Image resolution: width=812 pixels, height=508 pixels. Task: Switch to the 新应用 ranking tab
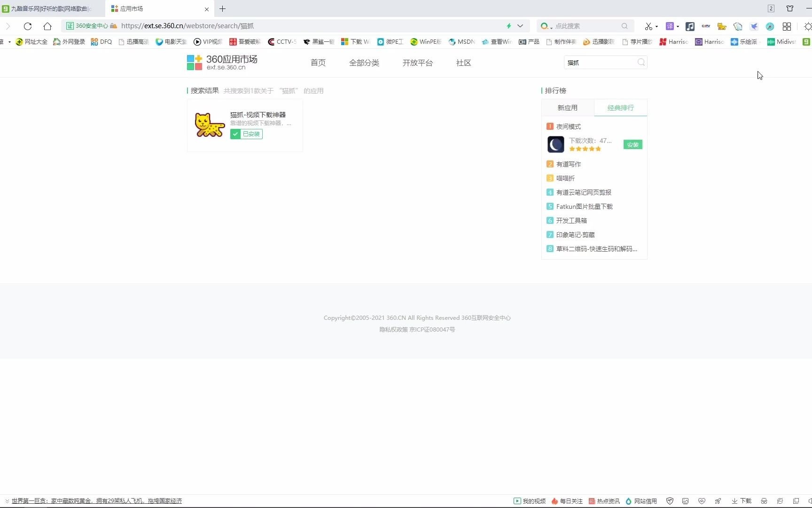pyautogui.click(x=568, y=108)
